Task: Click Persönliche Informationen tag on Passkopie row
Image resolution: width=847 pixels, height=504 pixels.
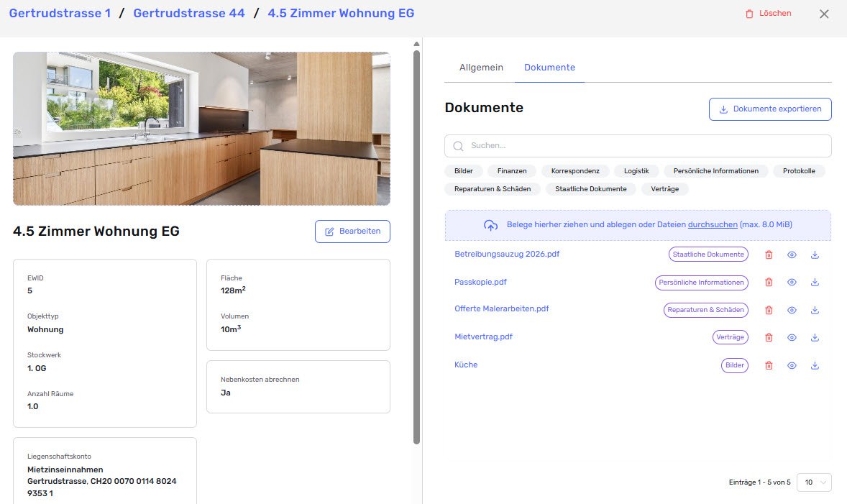Action: coord(701,283)
